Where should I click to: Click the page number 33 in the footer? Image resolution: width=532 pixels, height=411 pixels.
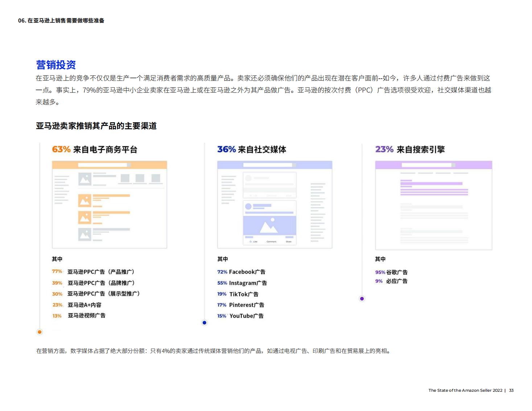coord(511,391)
